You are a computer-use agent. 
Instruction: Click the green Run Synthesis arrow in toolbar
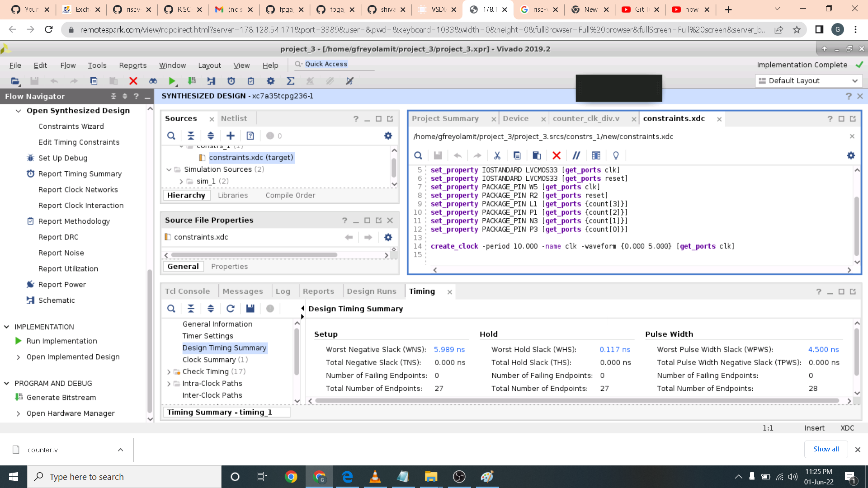tap(171, 81)
